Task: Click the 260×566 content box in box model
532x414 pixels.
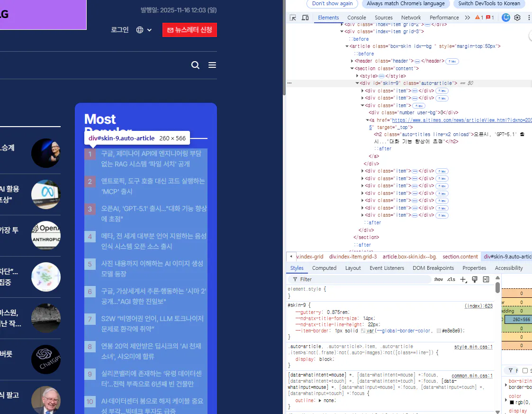Action: (x=518, y=319)
